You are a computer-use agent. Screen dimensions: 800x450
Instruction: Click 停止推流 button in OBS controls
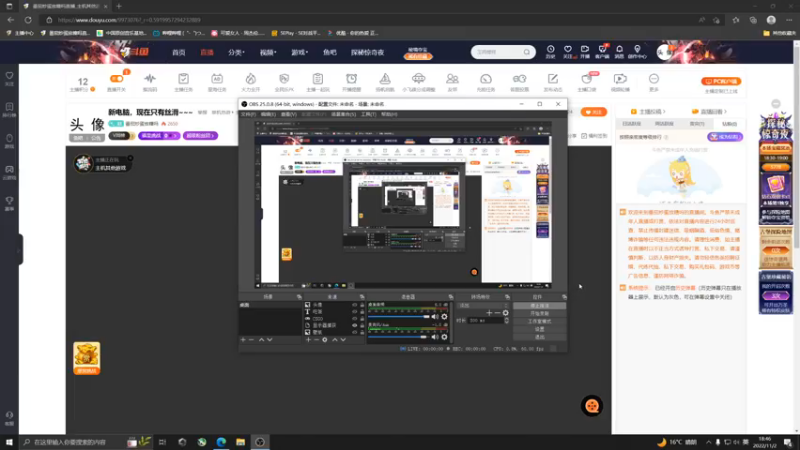(539, 306)
